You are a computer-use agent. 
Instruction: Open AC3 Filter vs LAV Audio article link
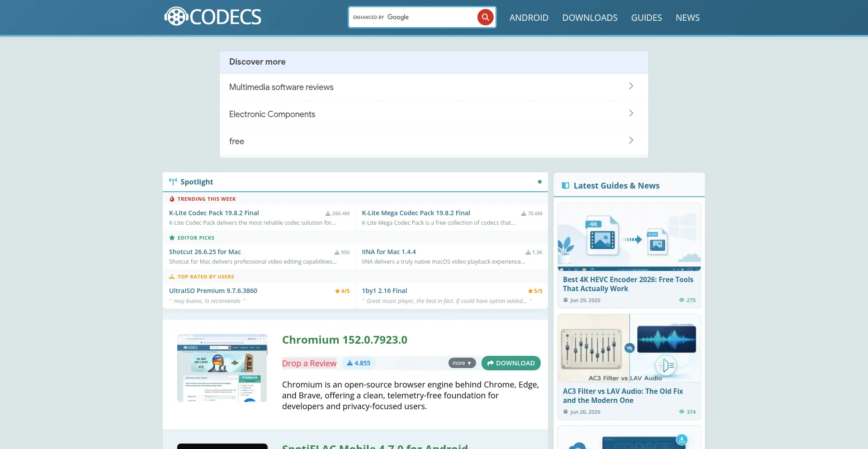point(623,396)
